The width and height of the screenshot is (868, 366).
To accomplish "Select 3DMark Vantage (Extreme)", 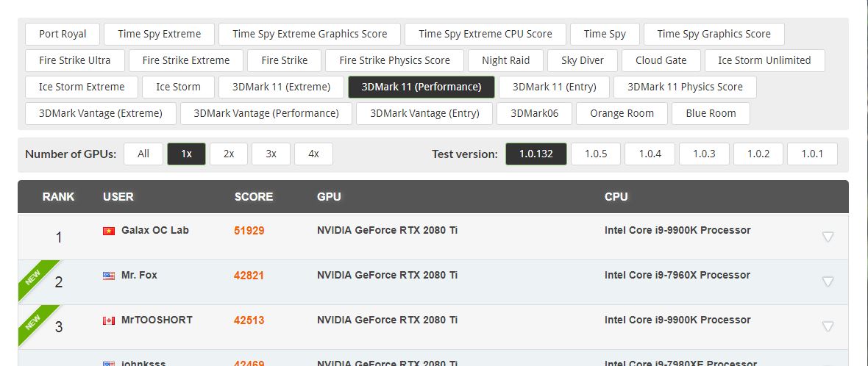I will coord(101,113).
